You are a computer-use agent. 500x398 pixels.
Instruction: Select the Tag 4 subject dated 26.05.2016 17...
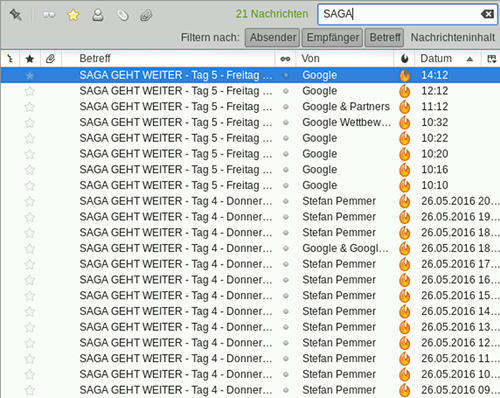[176, 264]
